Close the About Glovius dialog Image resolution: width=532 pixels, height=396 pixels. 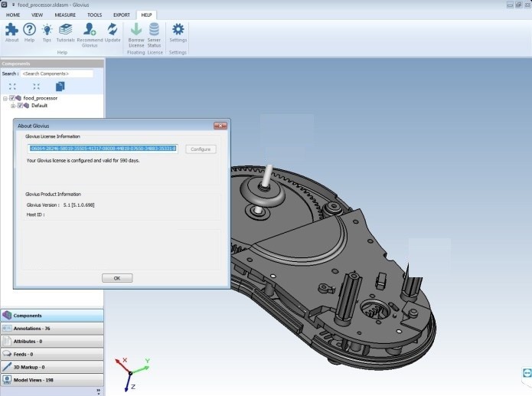[x=220, y=126]
